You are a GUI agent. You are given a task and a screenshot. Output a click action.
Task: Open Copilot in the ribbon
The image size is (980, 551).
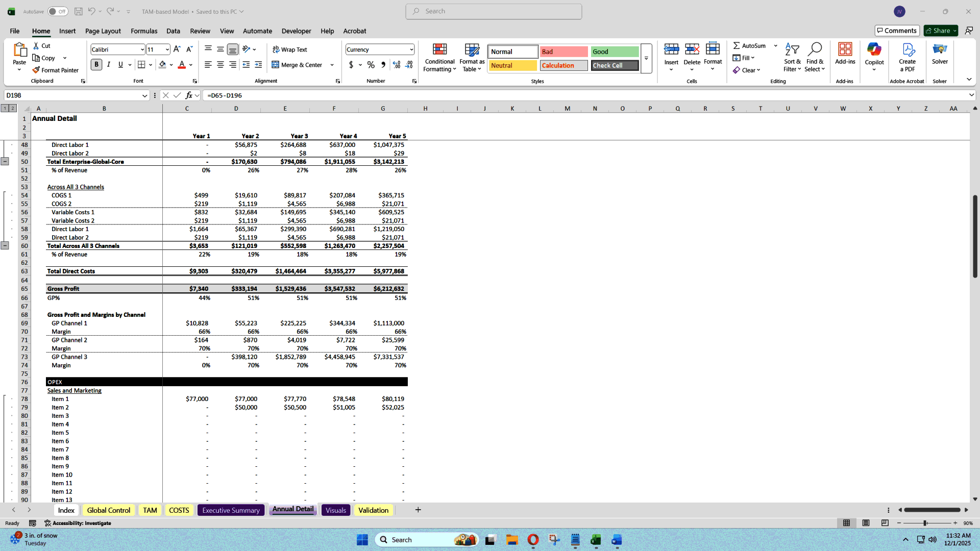[874, 56]
